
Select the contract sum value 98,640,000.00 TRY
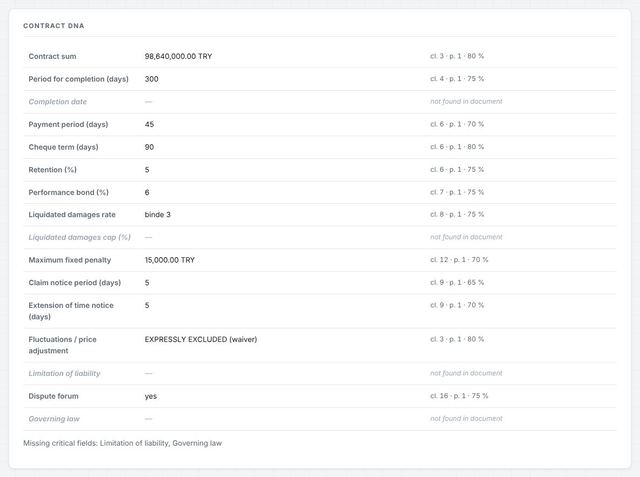click(178, 56)
